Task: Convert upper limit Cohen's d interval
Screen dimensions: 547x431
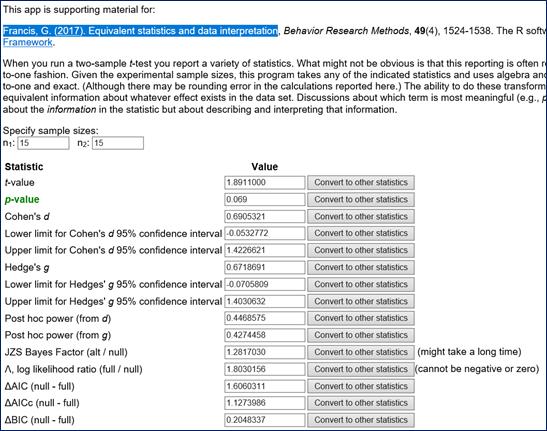Action: click(x=361, y=250)
